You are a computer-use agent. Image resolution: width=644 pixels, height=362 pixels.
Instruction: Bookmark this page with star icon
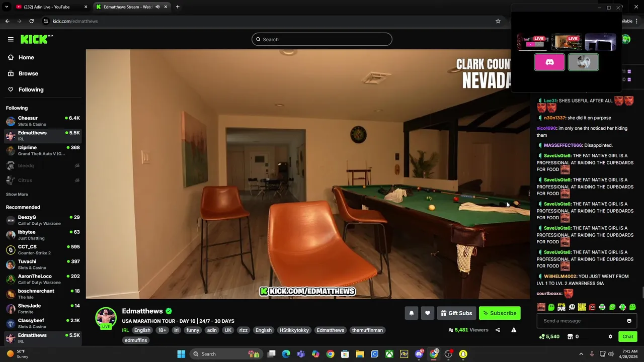[498, 21]
